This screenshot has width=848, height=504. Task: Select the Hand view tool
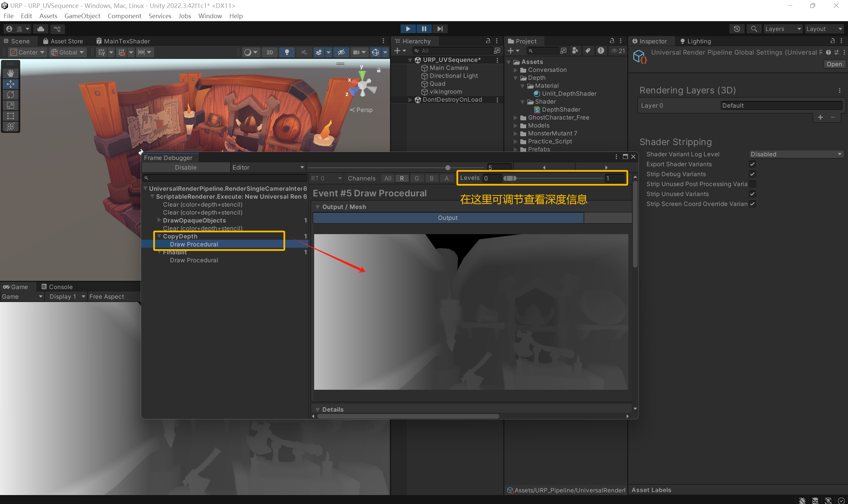pos(11,73)
